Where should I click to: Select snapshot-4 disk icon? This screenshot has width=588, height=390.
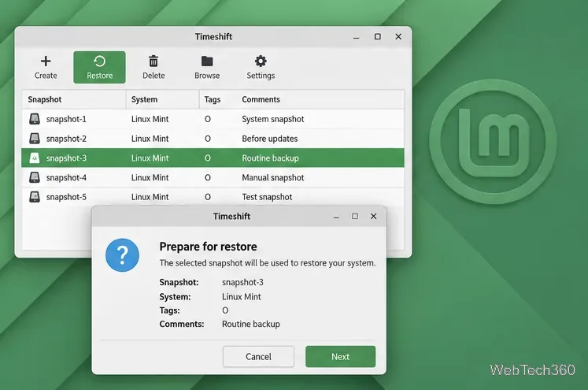click(x=35, y=177)
